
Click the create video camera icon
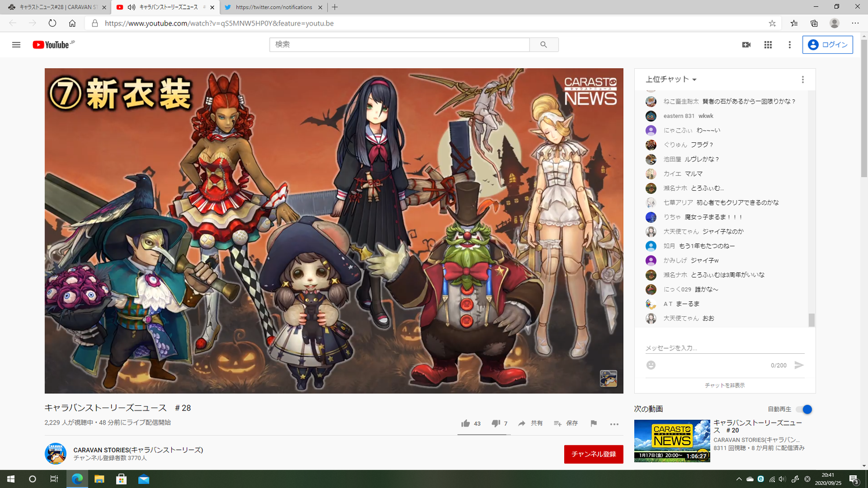point(746,45)
